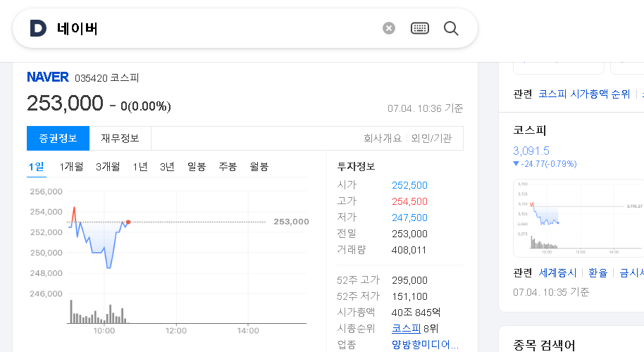
Task: Clear the search box text
Action: 388,28
